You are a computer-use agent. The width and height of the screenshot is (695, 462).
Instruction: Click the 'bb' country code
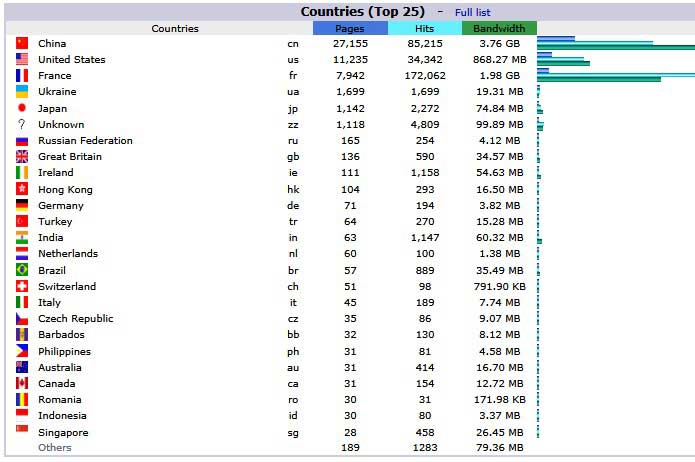pos(293,334)
